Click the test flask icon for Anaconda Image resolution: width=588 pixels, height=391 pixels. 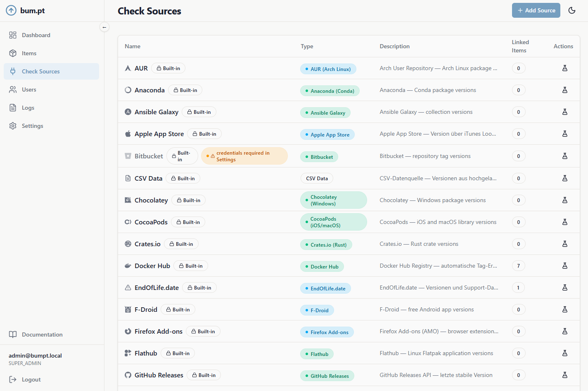(x=565, y=90)
